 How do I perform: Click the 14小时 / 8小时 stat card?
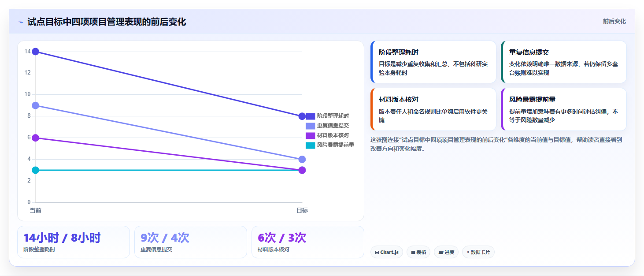tap(74, 242)
